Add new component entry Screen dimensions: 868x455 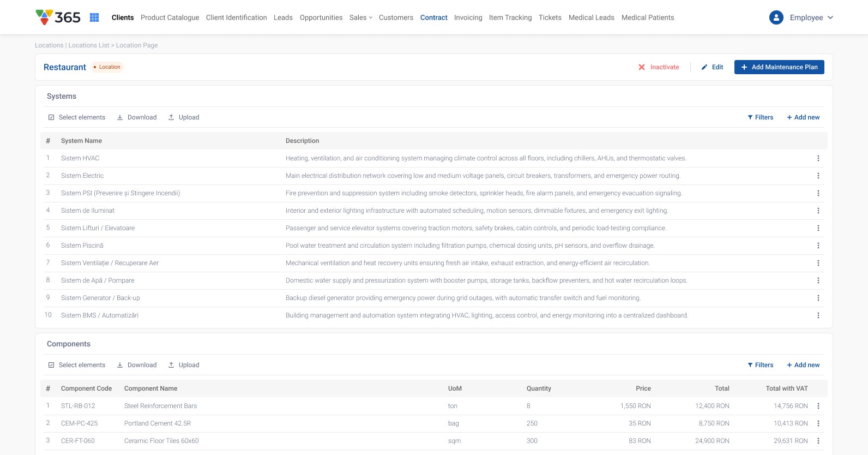click(x=803, y=365)
